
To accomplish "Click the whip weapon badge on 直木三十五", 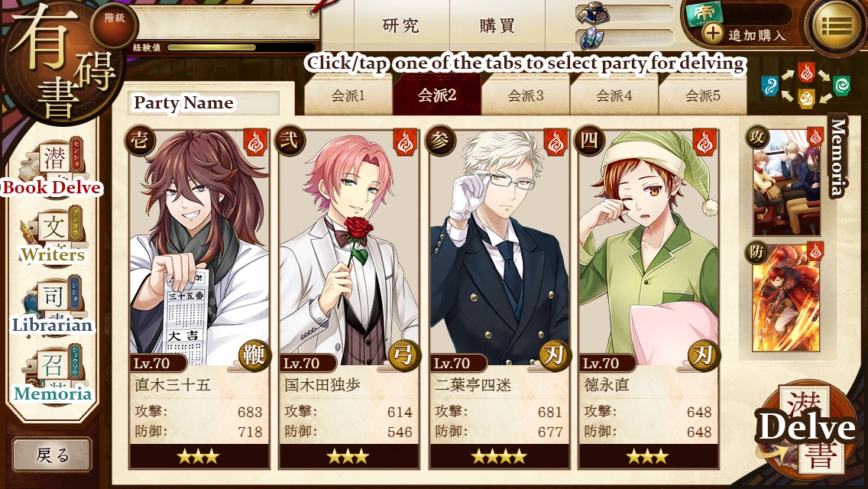I will point(254,355).
